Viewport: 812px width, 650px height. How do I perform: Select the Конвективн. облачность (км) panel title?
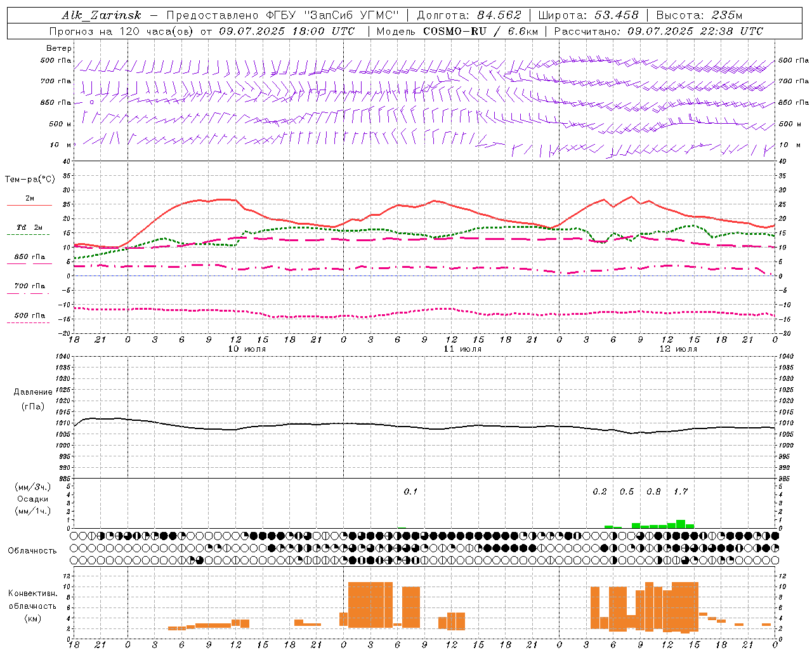(32, 606)
